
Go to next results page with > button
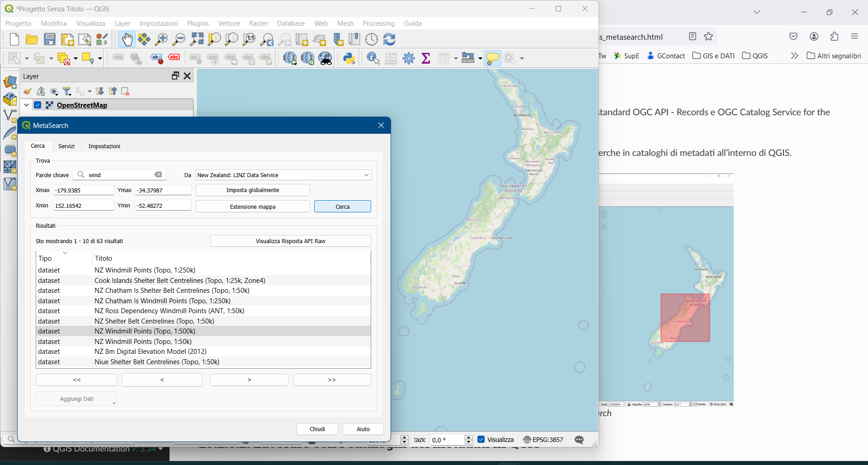coord(249,380)
